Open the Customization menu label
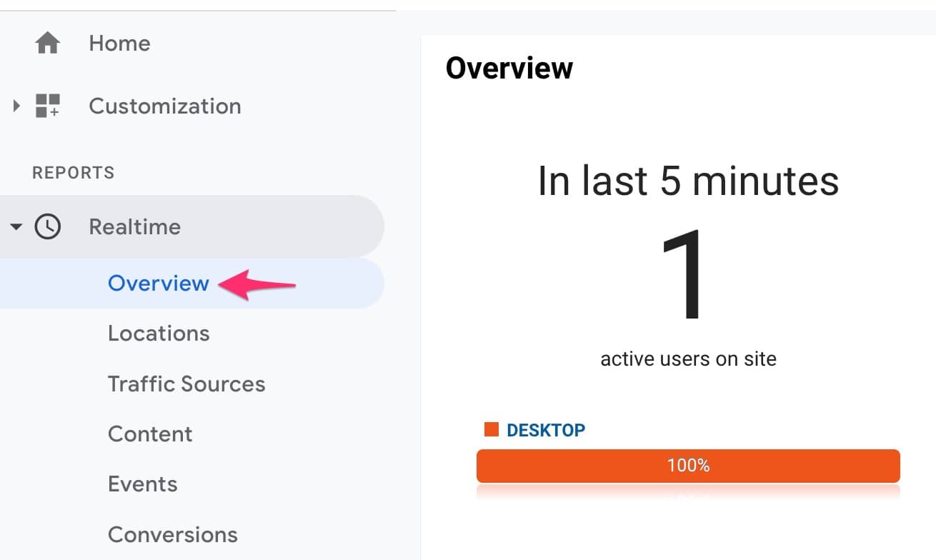 pyautogui.click(x=164, y=106)
